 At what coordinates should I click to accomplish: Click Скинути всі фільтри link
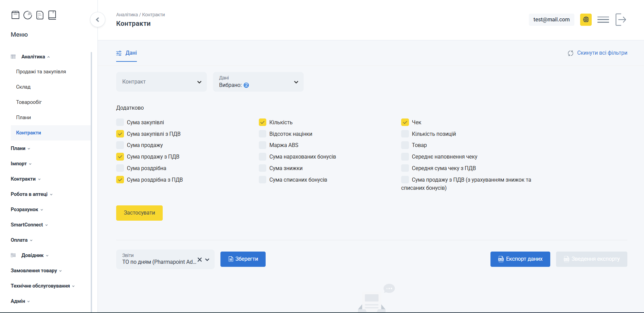[597, 53]
